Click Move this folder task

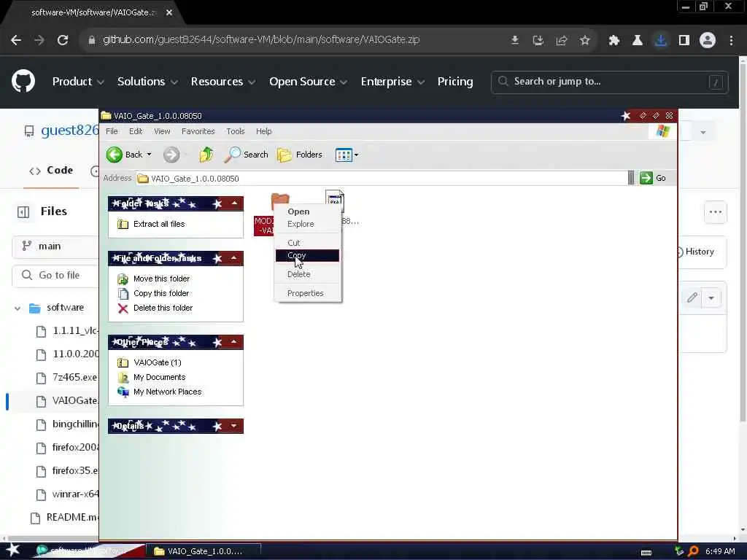coord(161,279)
